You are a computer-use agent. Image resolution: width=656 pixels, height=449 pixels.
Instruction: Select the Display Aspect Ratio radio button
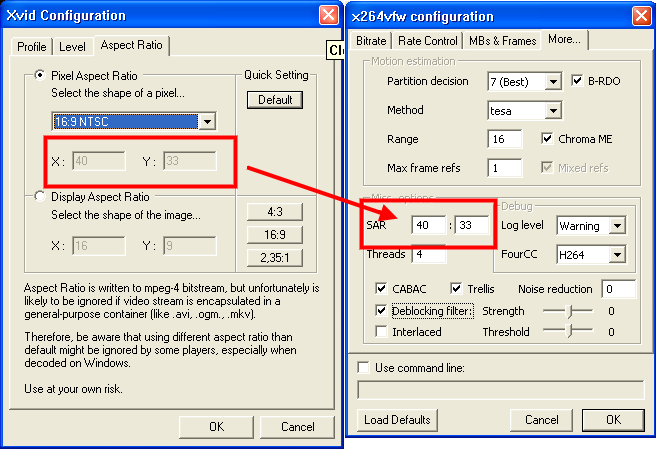tap(40, 196)
